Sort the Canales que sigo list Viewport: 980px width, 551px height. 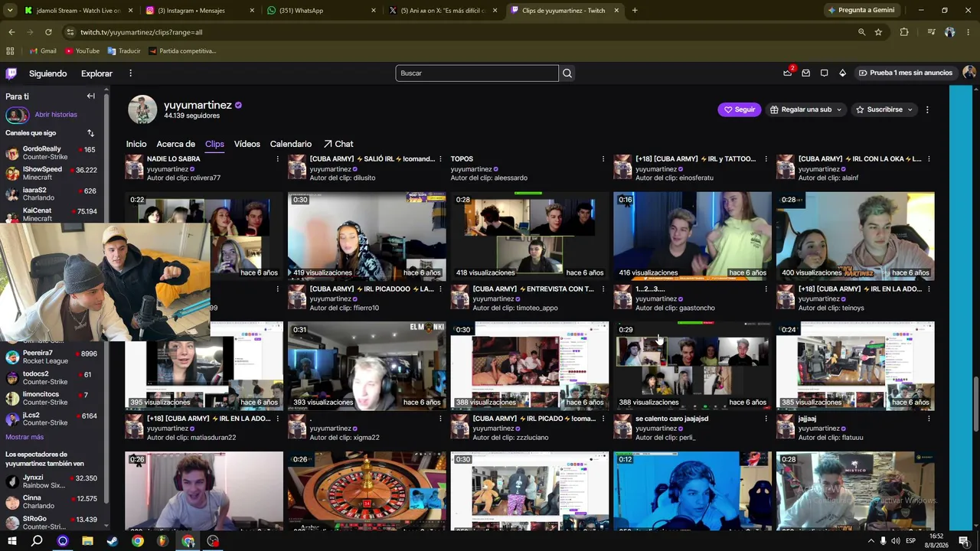(90, 133)
